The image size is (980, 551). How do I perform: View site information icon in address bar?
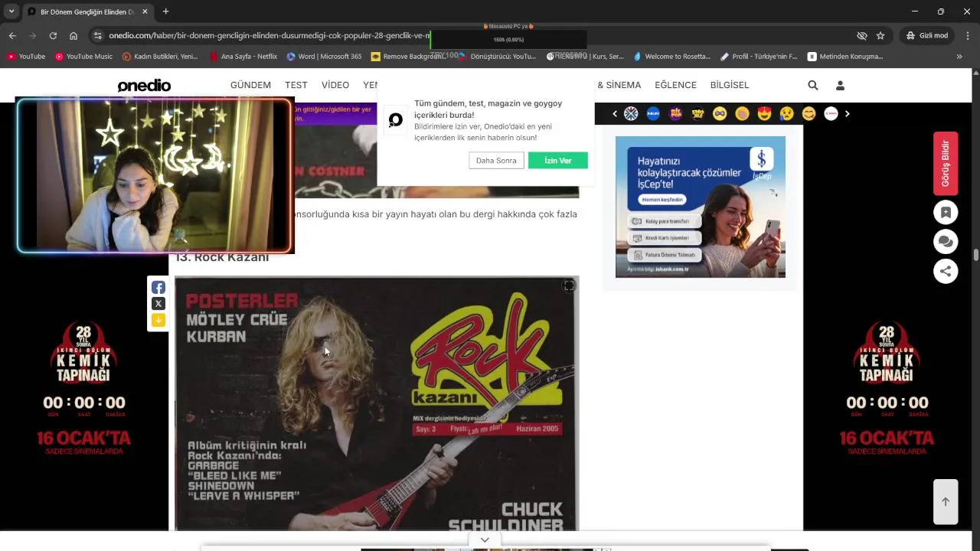click(x=97, y=35)
